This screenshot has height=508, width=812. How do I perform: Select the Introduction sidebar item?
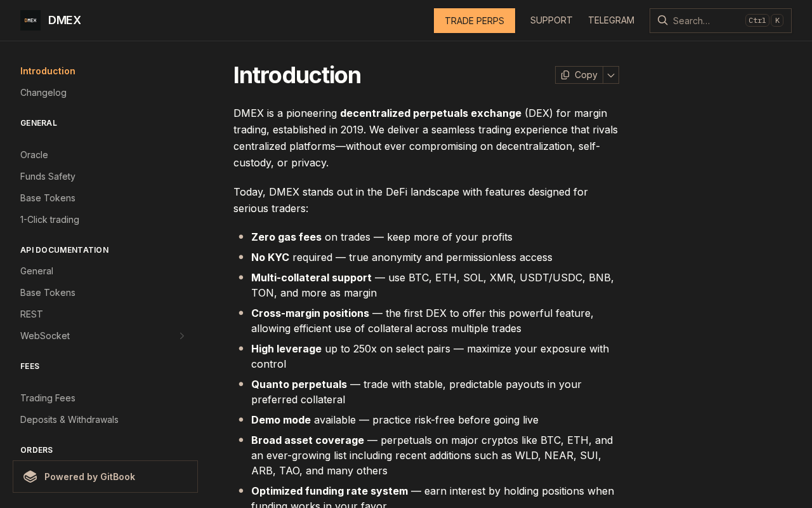(48, 71)
